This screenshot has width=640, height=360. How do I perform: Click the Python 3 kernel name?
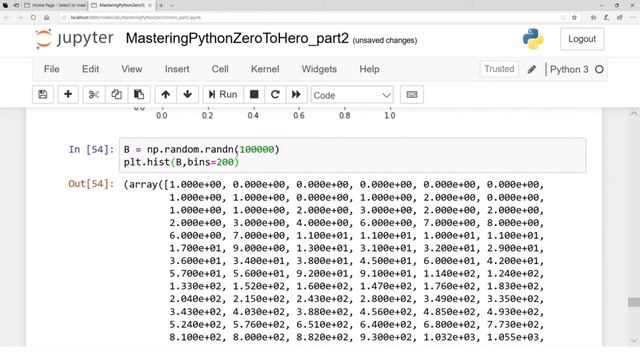pos(569,69)
